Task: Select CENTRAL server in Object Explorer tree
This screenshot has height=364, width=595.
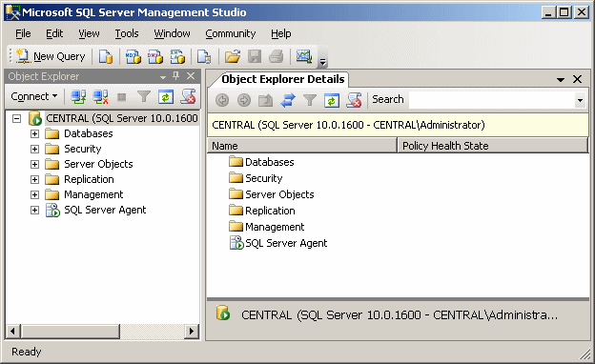Action: (x=122, y=118)
